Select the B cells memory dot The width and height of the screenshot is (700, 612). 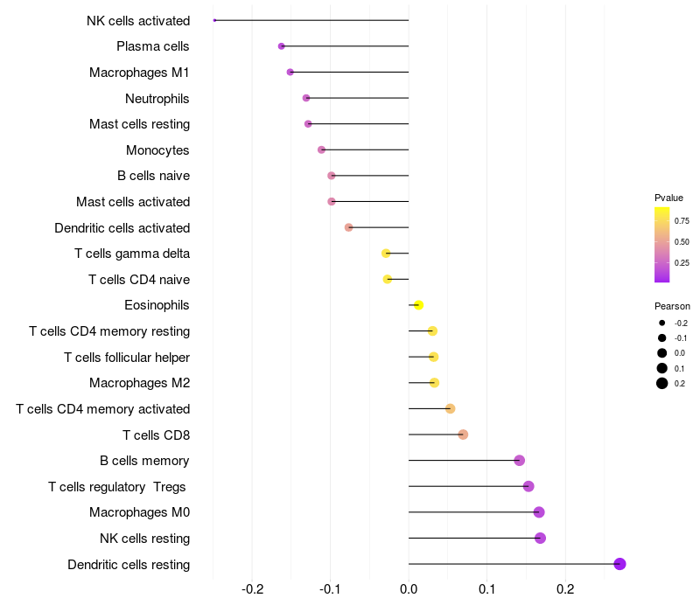[519, 461]
